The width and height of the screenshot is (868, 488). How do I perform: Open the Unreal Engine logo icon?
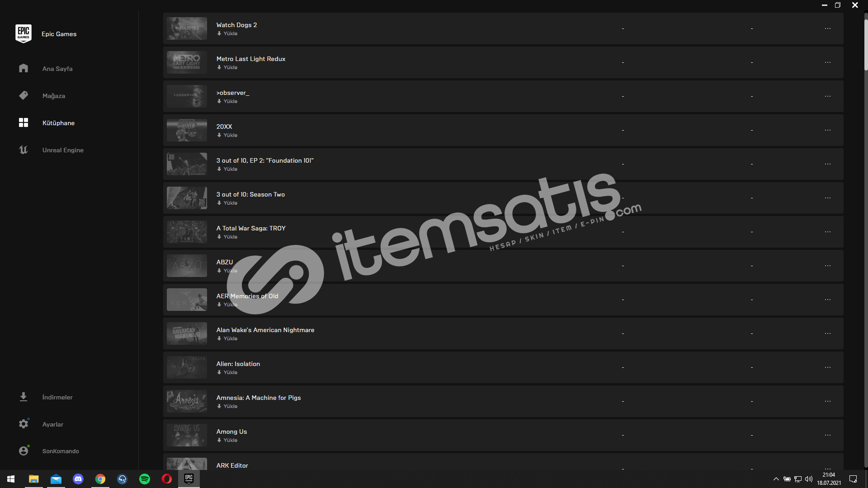click(x=24, y=150)
